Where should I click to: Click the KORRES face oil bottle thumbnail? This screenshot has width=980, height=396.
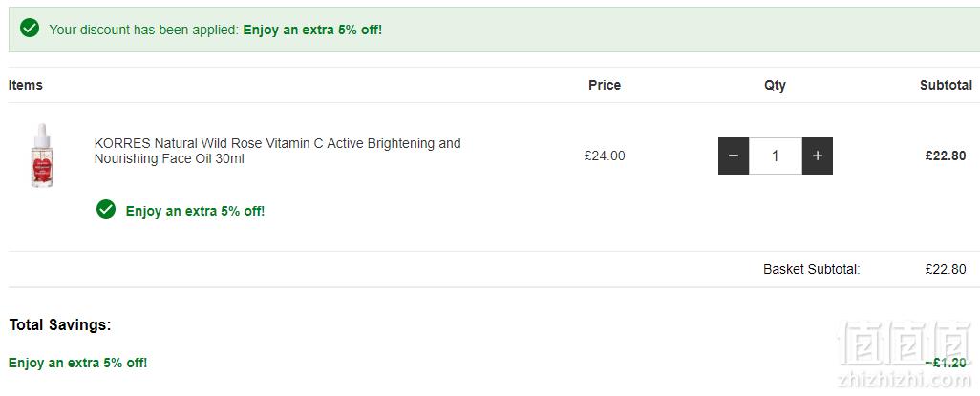pyautogui.click(x=42, y=156)
